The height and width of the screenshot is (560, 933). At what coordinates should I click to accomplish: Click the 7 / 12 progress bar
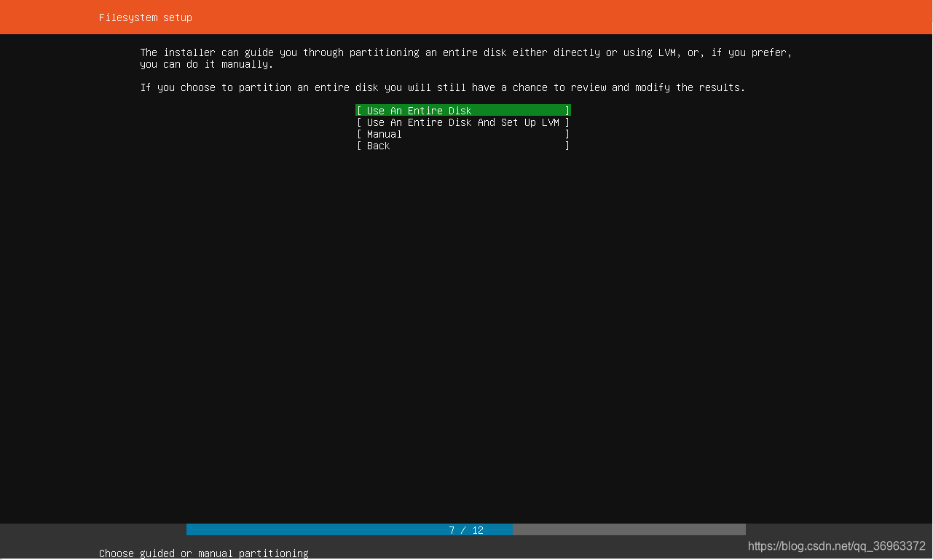466,530
